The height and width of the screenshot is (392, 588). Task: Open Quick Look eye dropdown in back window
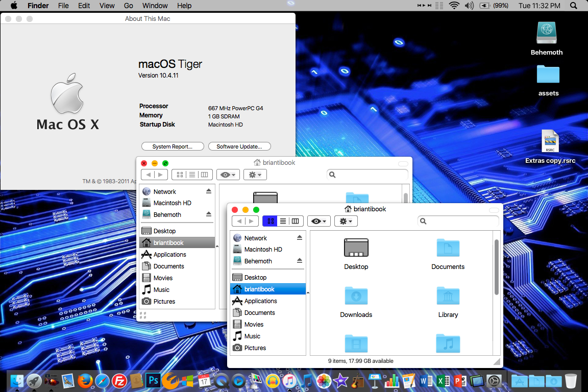tap(228, 175)
